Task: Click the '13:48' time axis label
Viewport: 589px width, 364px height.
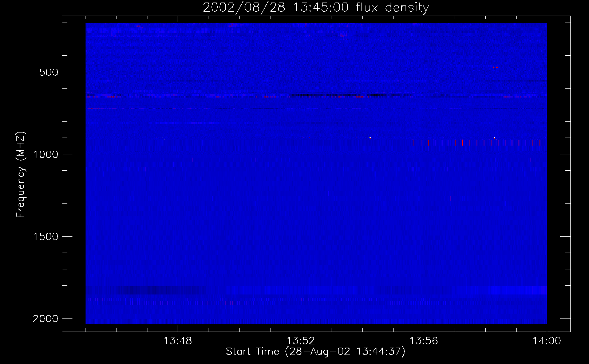Action: click(x=178, y=341)
